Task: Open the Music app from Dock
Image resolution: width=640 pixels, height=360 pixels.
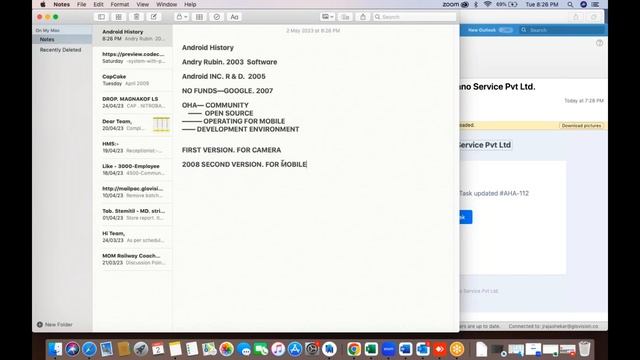Action: pyautogui.click(x=278, y=349)
